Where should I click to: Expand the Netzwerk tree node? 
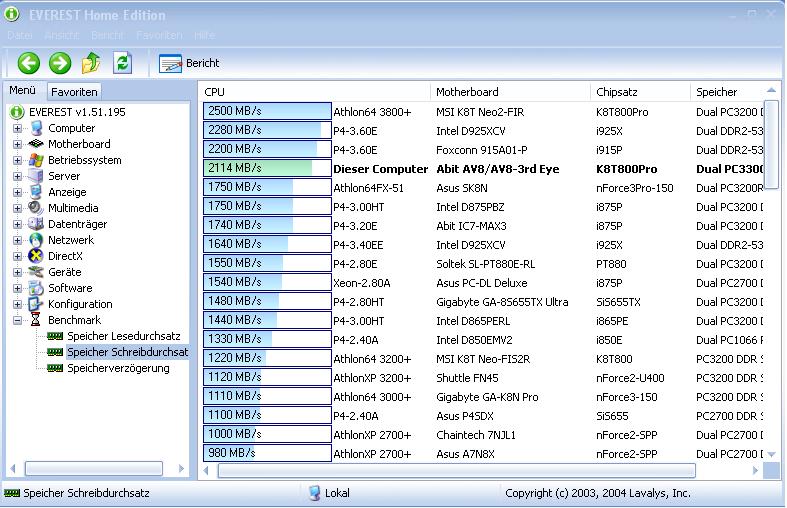pyautogui.click(x=18, y=240)
